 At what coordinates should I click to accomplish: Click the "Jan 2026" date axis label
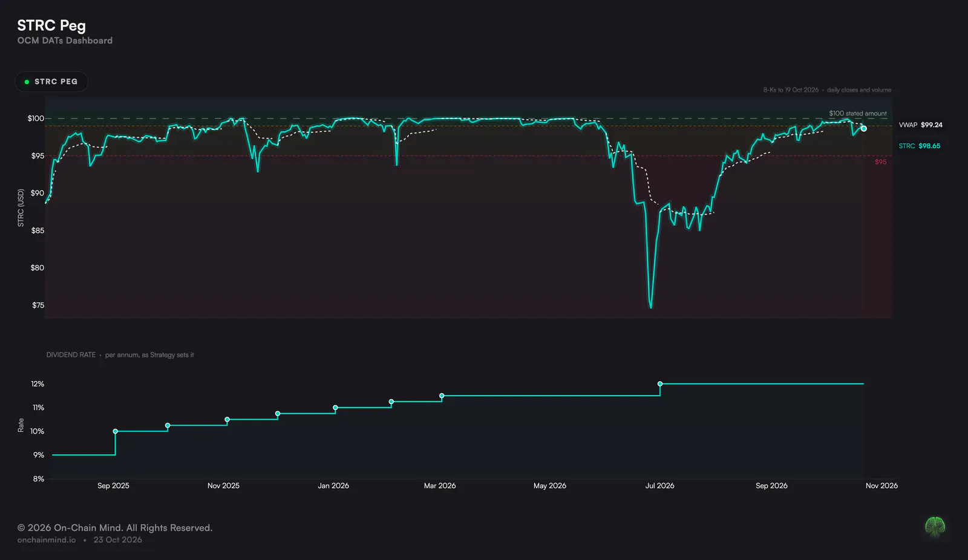point(333,486)
